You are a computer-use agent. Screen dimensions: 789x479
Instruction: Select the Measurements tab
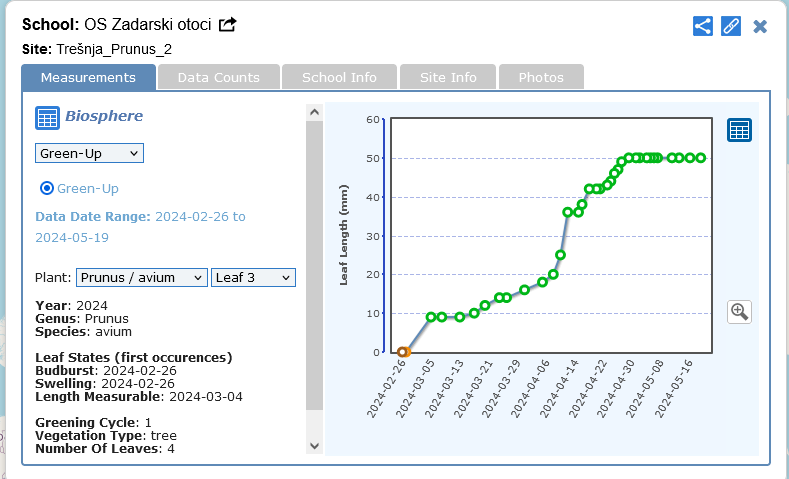pyautogui.click(x=88, y=77)
